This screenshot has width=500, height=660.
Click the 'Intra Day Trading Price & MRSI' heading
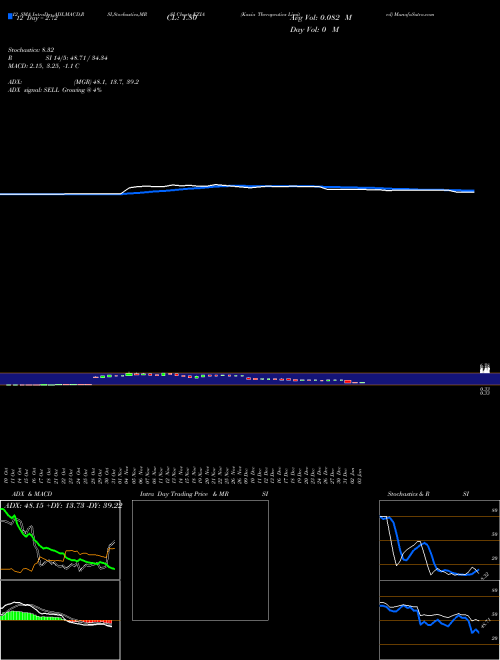204,494
